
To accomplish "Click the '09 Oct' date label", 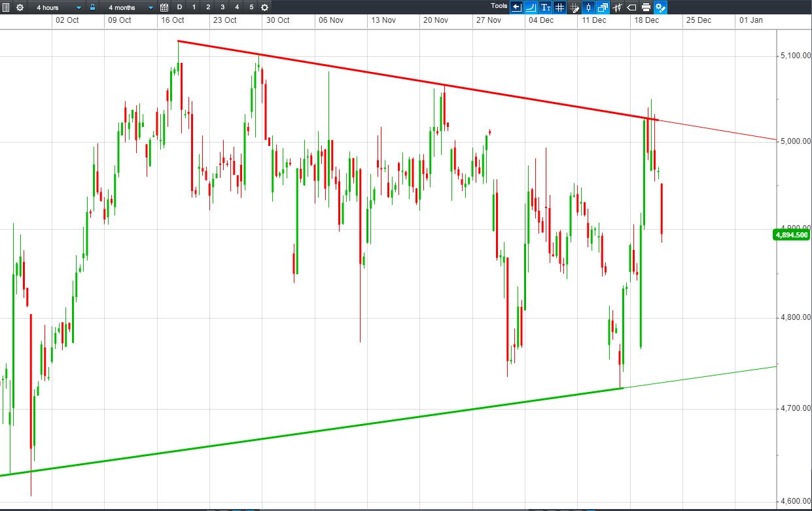I will click(x=119, y=20).
